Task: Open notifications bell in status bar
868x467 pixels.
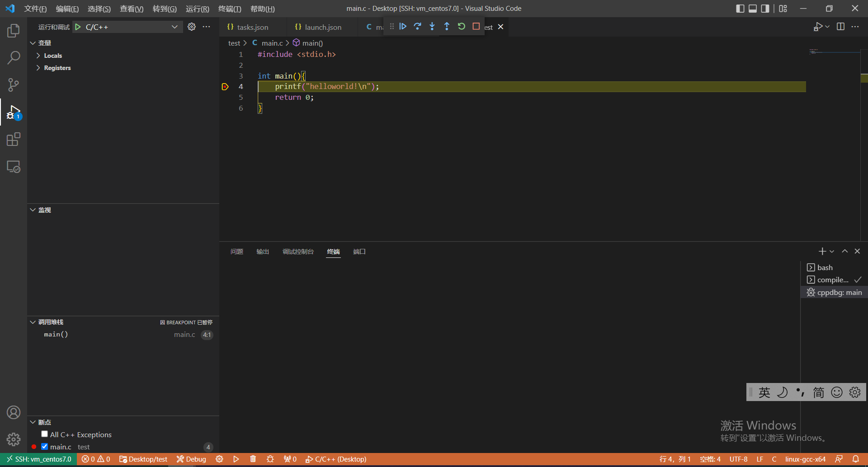Action: 855,459
